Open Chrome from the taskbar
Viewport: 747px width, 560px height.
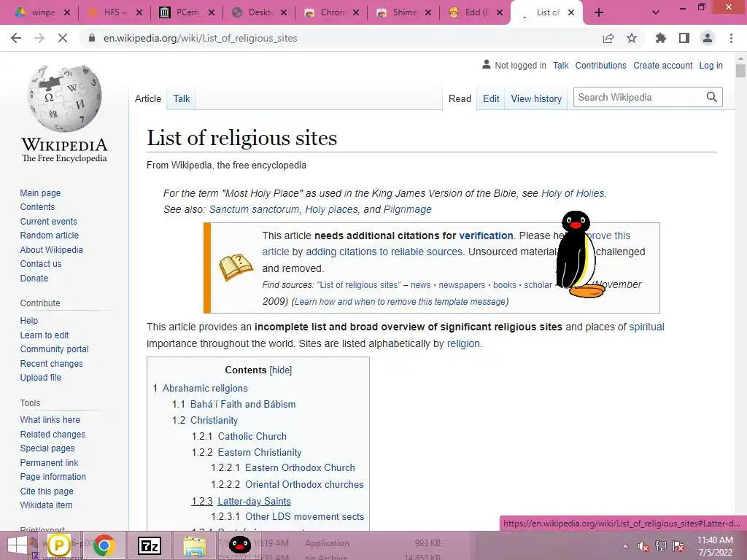click(104, 545)
